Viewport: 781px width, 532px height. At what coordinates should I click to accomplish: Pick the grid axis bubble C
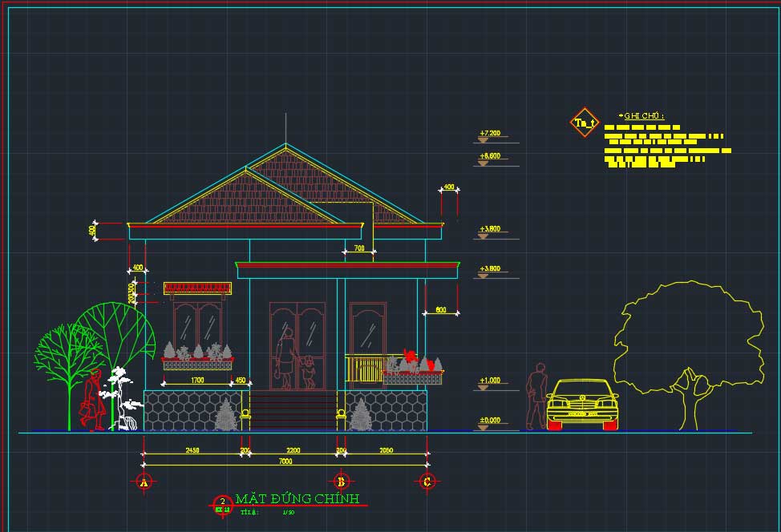[427, 482]
